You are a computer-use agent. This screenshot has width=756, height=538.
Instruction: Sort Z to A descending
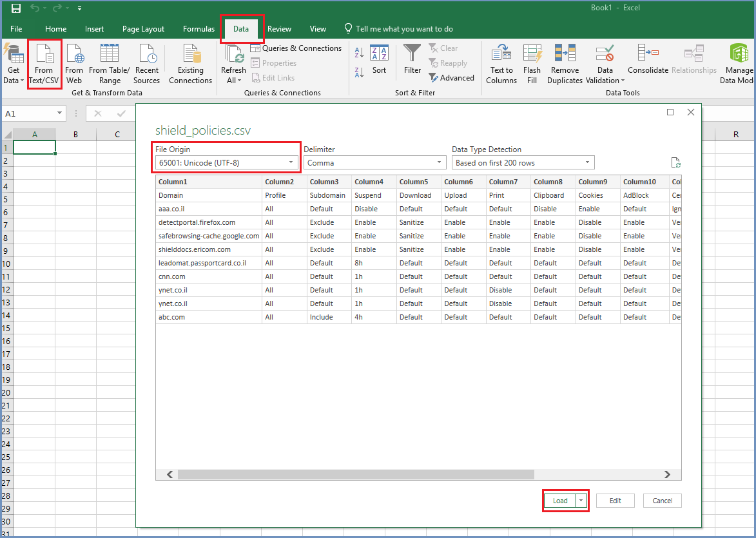[359, 73]
